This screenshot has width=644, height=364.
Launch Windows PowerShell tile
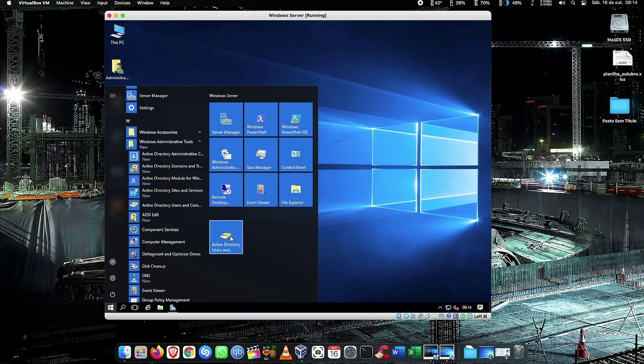[261, 119]
